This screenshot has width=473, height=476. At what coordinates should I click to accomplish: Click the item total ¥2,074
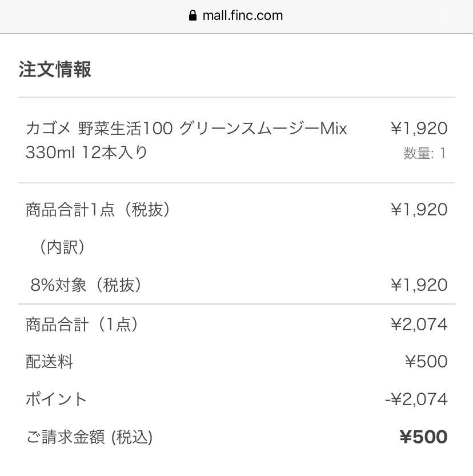[419, 325]
